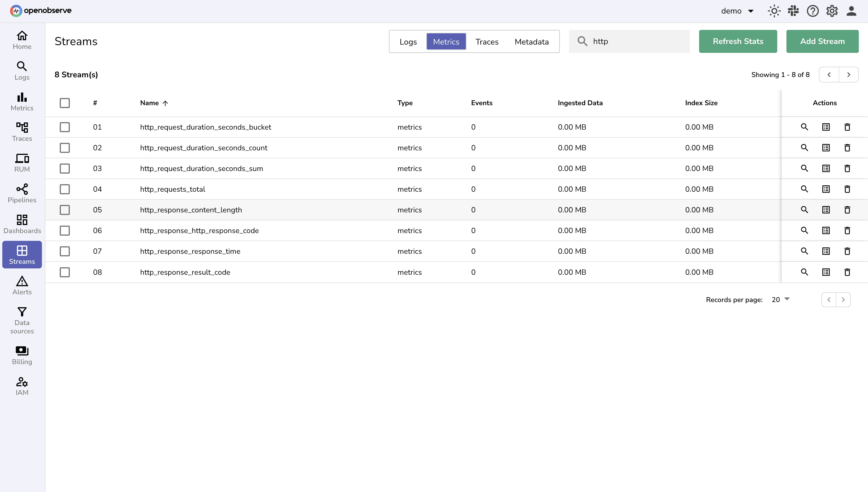Toggle light/dark theme with sun icon
Screen dimensions: 868x492
(774, 11)
